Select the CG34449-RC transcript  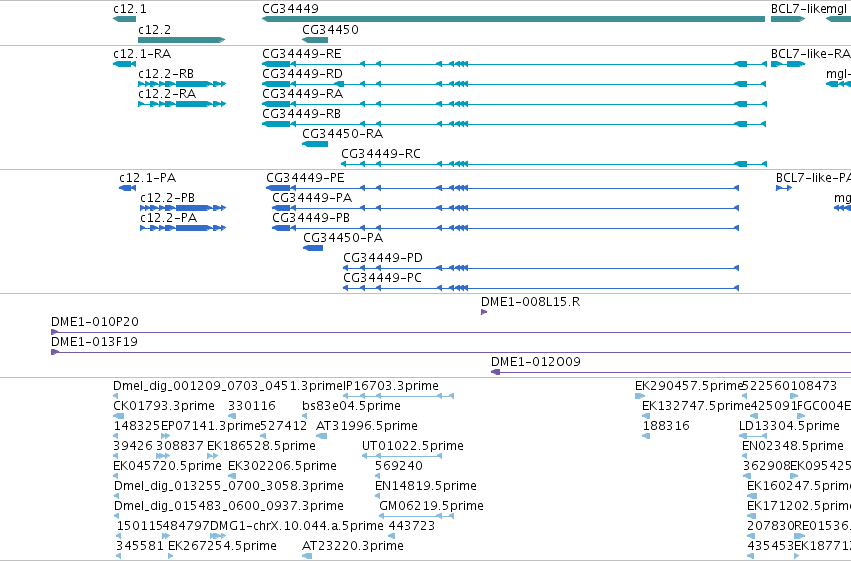pyautogui.click(x=554, y=164)
